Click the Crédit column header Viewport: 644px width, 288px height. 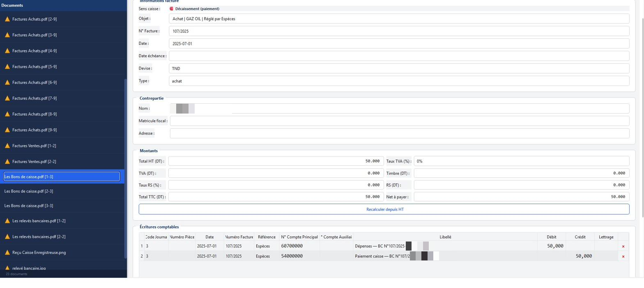[x=580, y=237]
